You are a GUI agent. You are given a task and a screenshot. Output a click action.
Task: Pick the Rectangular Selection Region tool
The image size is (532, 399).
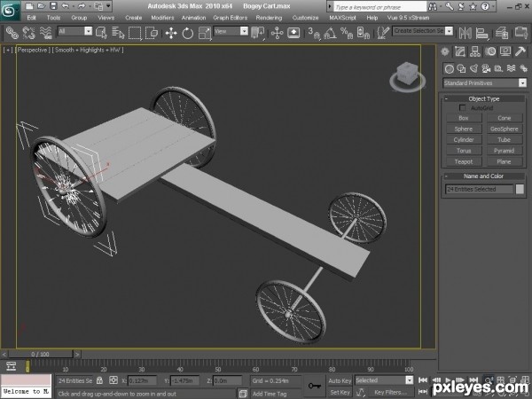[x=135, y=33]
